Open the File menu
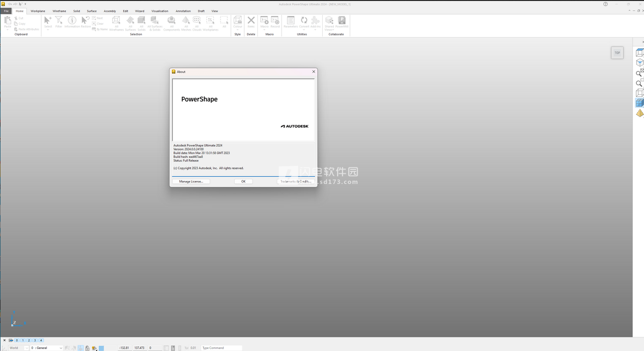The width and height of the screenshot is (644, 351). [6, 11]
